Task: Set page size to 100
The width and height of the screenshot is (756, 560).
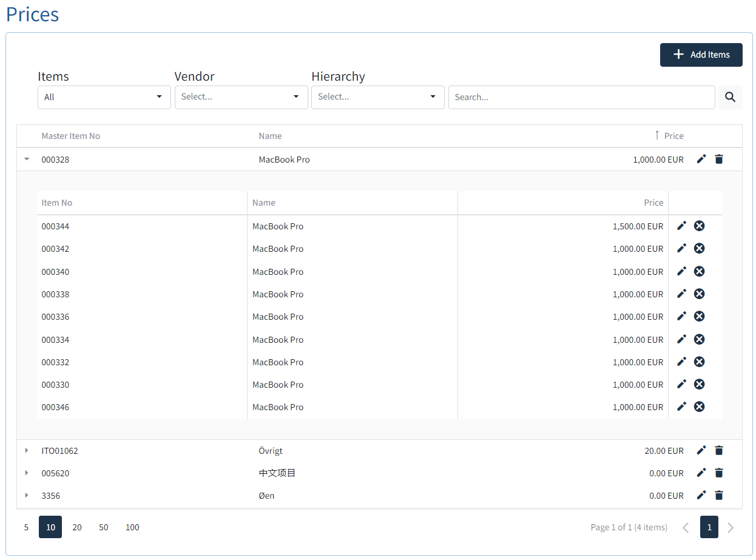Action: point(132,527)
